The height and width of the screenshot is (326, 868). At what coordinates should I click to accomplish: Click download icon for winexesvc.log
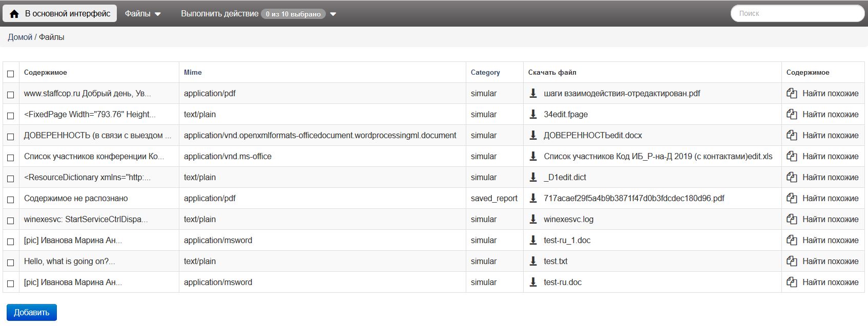click(x=533, y=219)
